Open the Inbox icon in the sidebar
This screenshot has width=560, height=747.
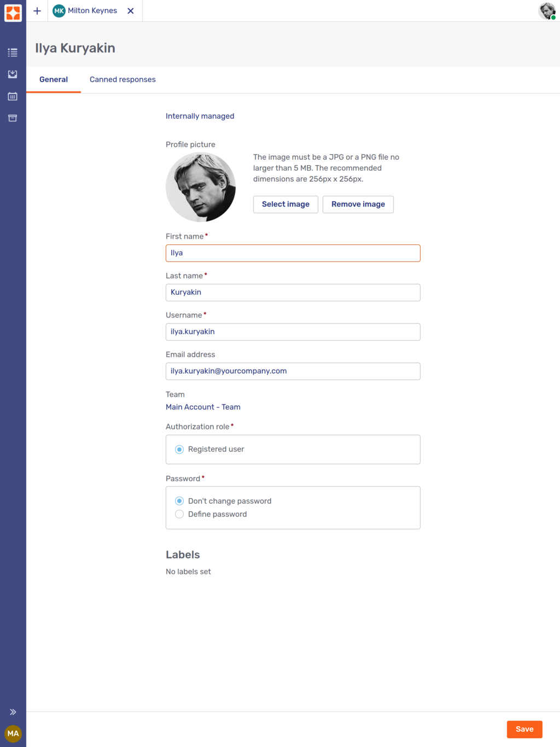pos(13,74)
